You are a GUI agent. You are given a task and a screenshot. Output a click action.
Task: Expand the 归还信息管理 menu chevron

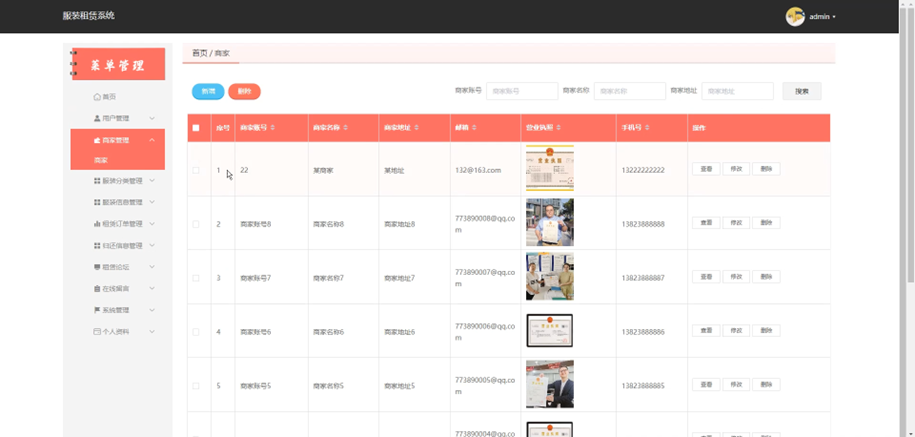[152, 246]
